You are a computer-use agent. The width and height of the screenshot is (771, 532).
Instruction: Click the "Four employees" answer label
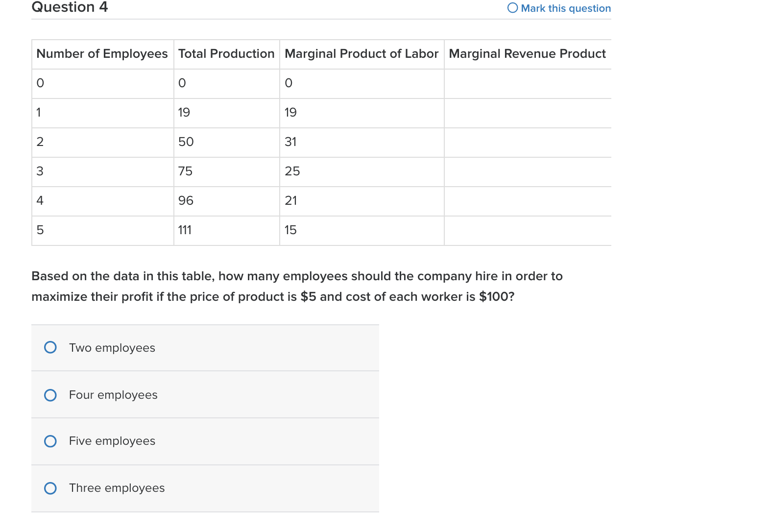[x=113, y=395]
